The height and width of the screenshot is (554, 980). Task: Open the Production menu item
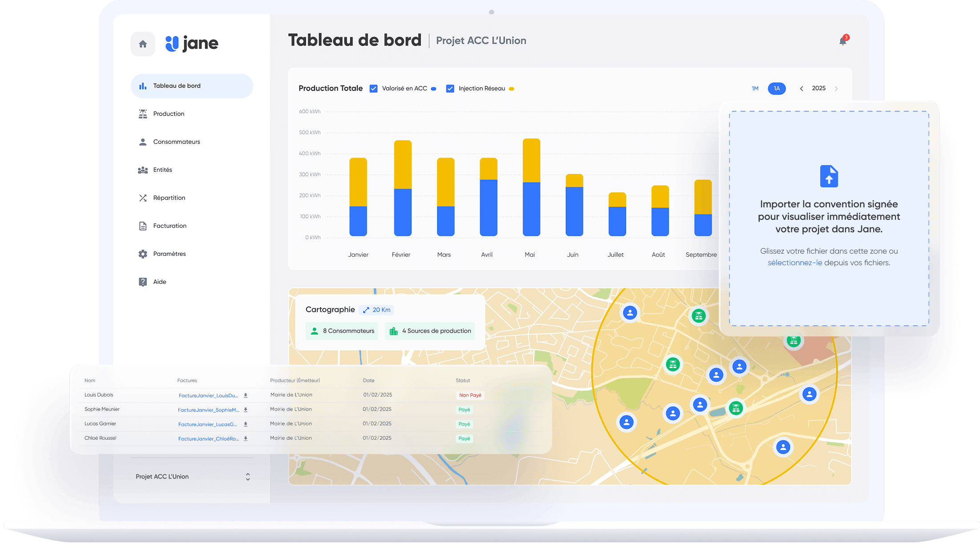point(168,114)
